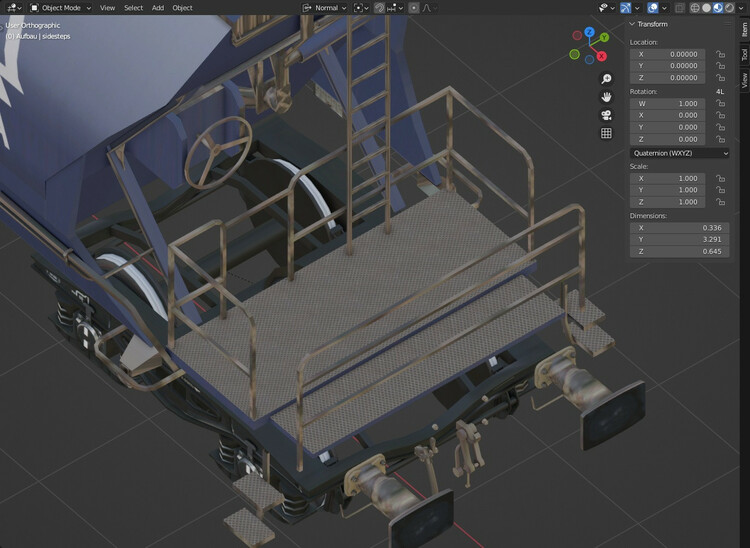Toggle the camera view icon
750x548 pixels.
point(606,115)
